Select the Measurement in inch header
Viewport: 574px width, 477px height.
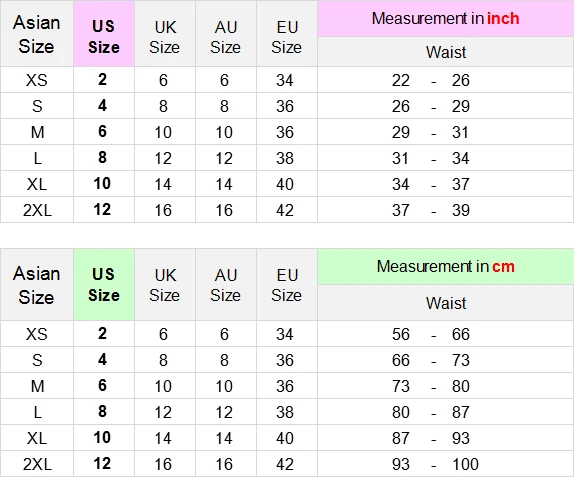click(x=446, y=18)
